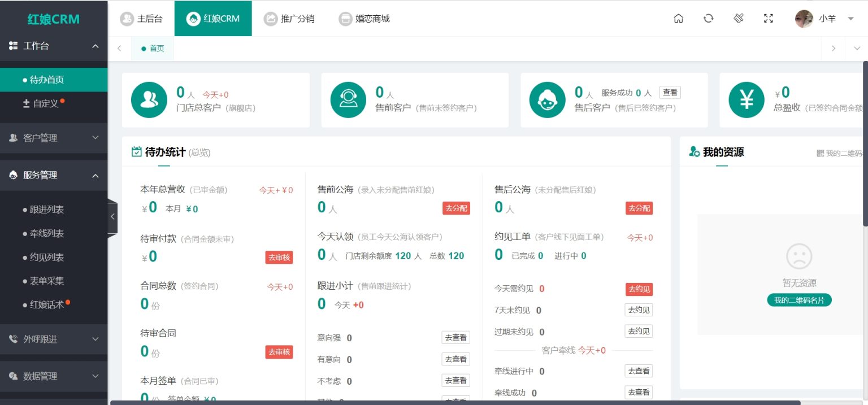Image resolution: width=868 pixels, height=405 pixels.
Task: Toggle fullscreen mode icon
Action: coord(768,19)
